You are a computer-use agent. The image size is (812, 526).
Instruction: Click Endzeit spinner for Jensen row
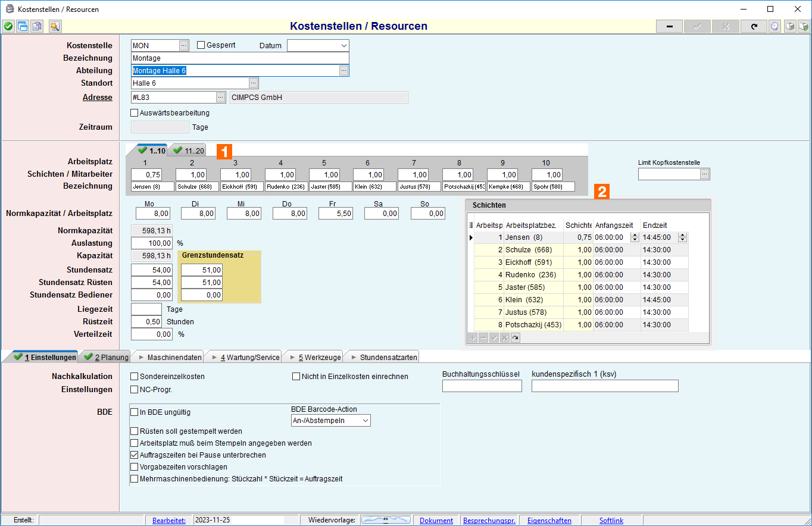click(x=682, y=237)
